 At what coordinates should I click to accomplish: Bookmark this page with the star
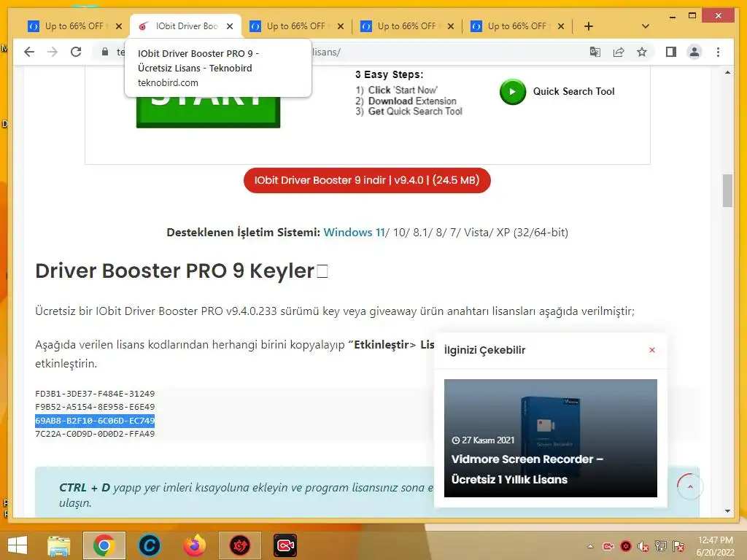tap(642, 52)
